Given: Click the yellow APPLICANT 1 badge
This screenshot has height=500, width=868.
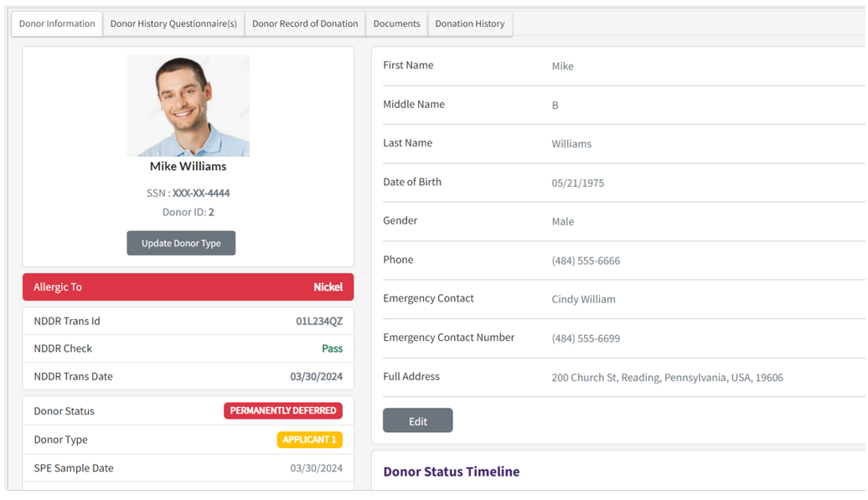Looking at the screenshot, I should pos(309,440).
